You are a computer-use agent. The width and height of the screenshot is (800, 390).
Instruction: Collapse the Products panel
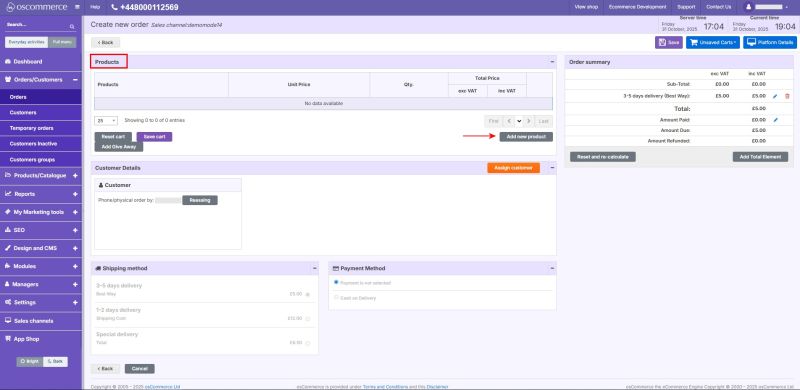point(552,62)
